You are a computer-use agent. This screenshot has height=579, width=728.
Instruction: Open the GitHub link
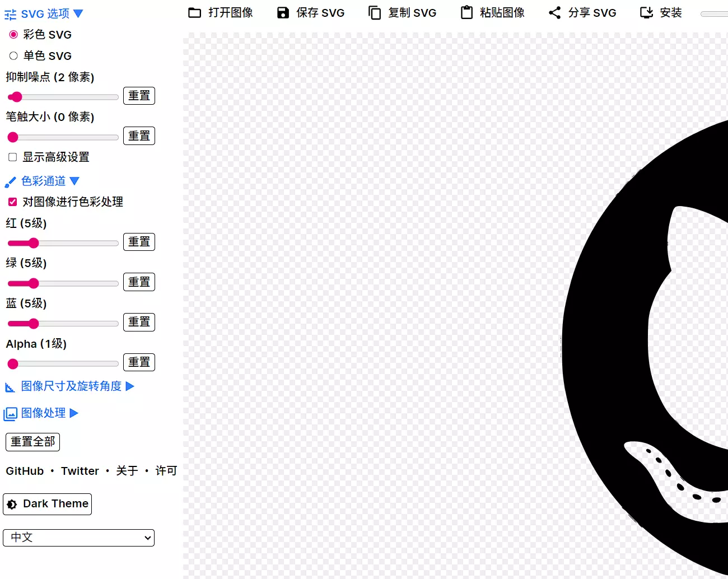click(25, 471)
